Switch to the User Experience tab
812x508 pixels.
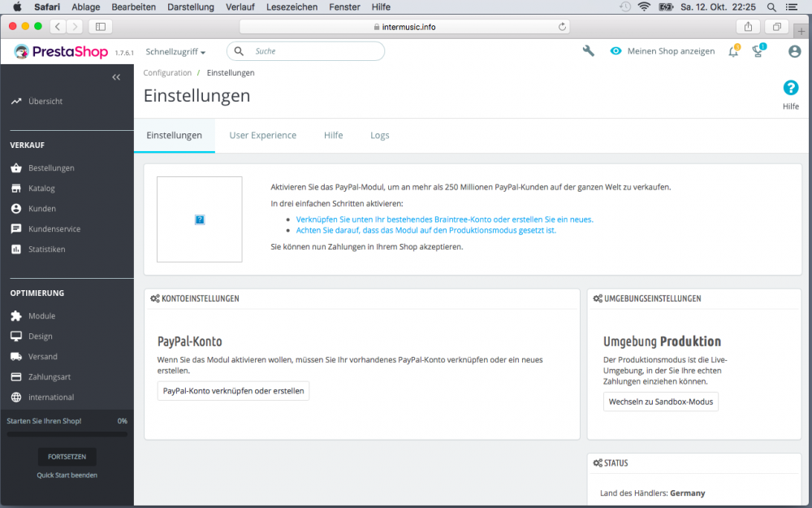[x=262, y=134]
